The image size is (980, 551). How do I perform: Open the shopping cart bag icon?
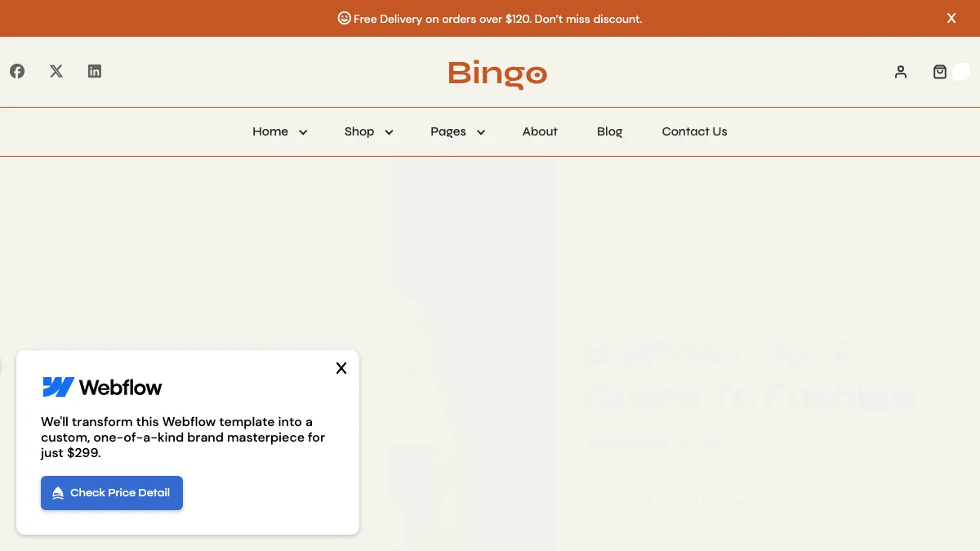coord(940,72)
